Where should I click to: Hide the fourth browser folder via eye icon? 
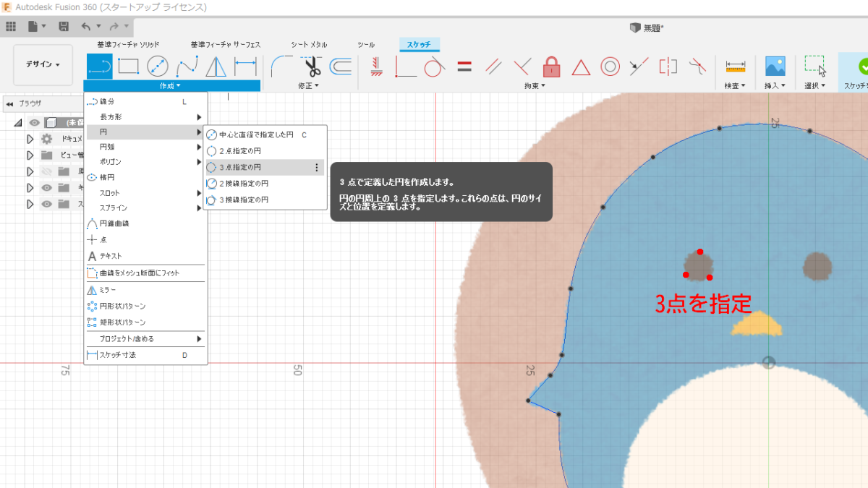(x=47, y=188)
